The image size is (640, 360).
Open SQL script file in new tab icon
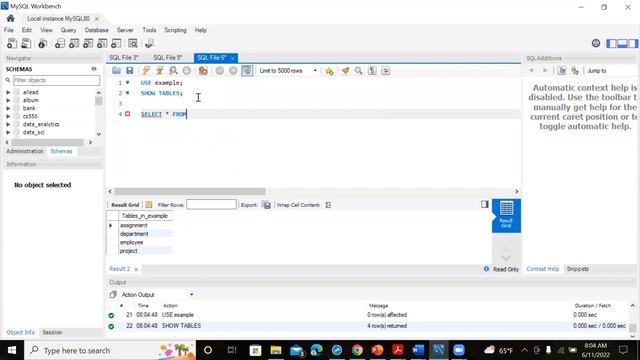tap(26, 43)
